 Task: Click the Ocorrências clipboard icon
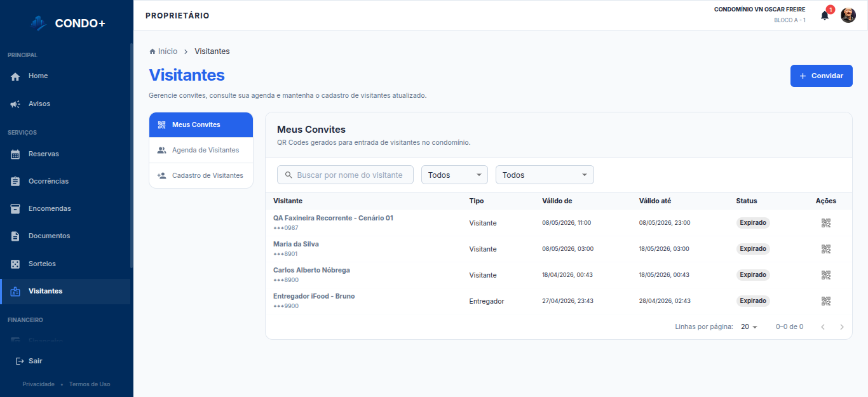[x=15, y=182]
